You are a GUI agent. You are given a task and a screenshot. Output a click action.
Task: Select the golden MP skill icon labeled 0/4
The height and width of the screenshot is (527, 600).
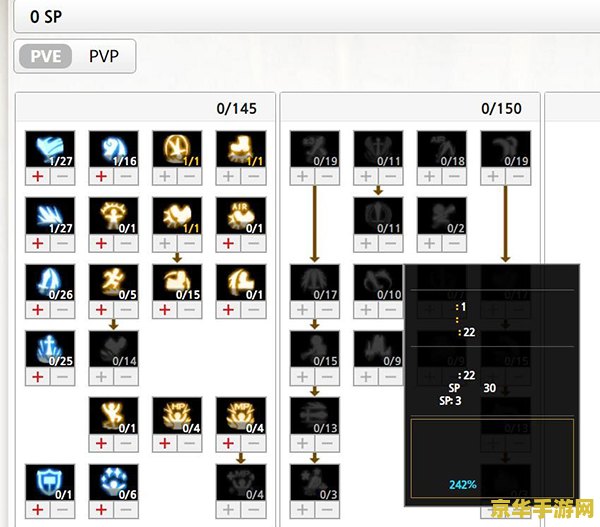[241, 416]
